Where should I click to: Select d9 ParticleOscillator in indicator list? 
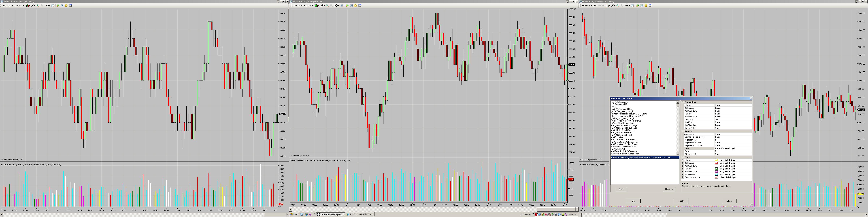click(620, 102)
